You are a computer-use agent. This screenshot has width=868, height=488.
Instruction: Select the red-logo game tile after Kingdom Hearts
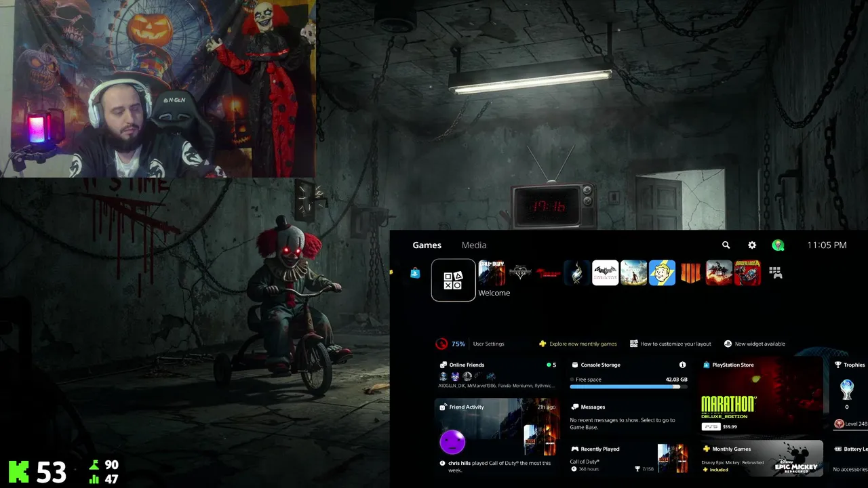[x=548, y=273]
